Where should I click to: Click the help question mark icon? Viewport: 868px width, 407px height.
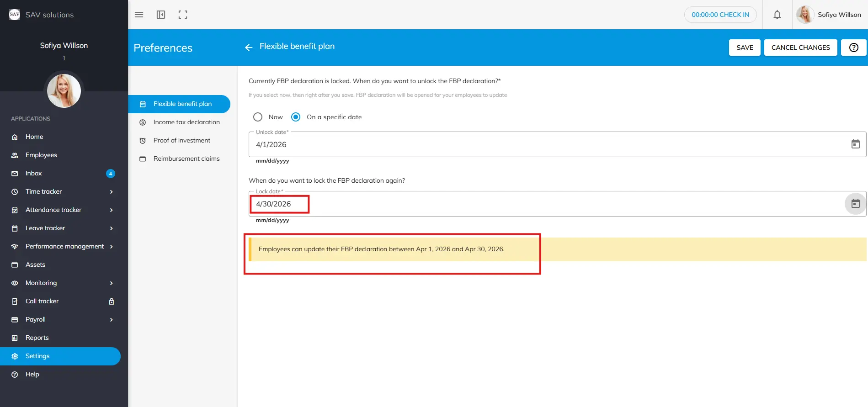click(x=853, y=48)
